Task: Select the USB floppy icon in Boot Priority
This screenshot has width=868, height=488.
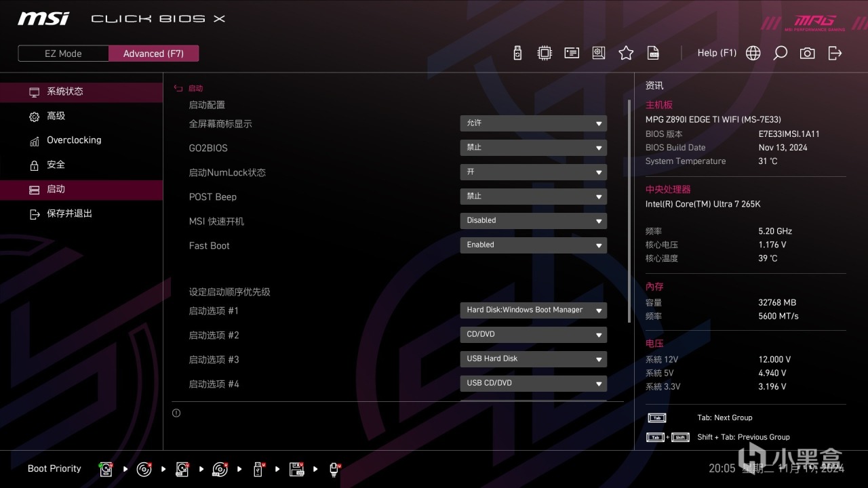Action: pyautogui.click(x=296, y=469)
